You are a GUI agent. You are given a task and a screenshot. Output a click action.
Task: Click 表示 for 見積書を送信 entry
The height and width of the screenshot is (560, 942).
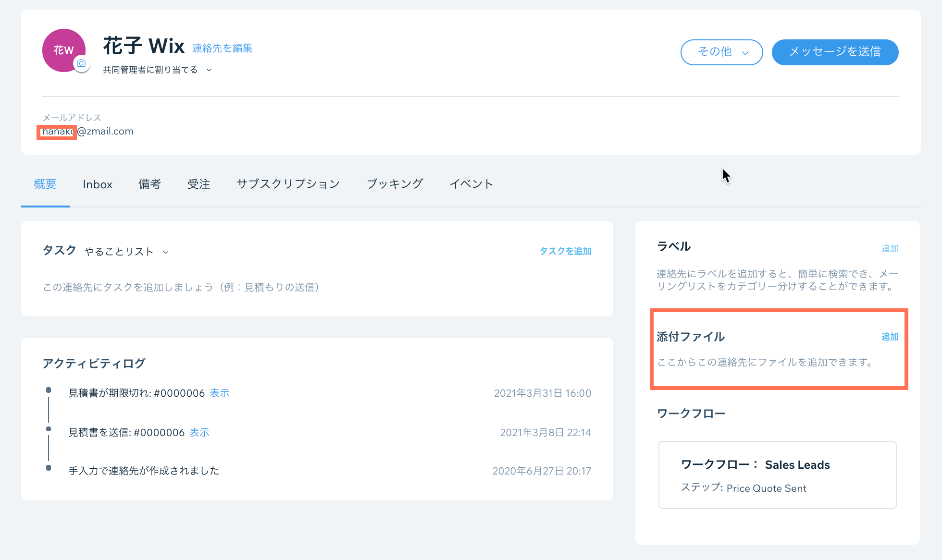(199, 433)
